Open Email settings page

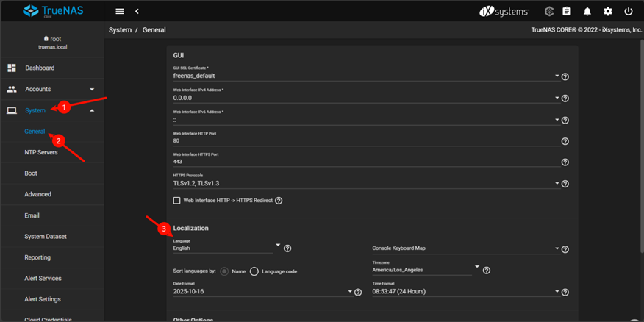pyautogui.click(x=32, y=215)
